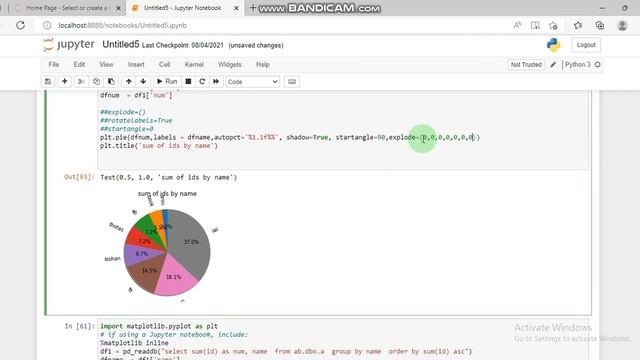Toggle the read aloud icon
This screenshot has height=360, width=640.
pyautogui.click(x=517, y=25)
